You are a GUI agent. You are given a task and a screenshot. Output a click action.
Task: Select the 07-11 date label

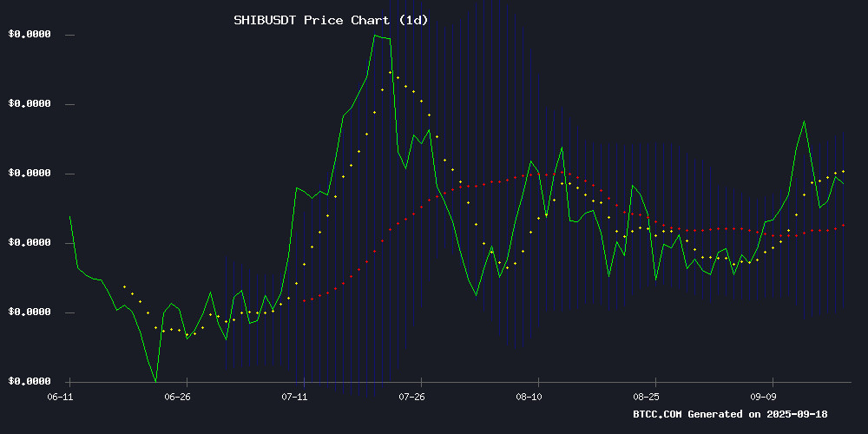pyautogui.click(x=294, y=397)
